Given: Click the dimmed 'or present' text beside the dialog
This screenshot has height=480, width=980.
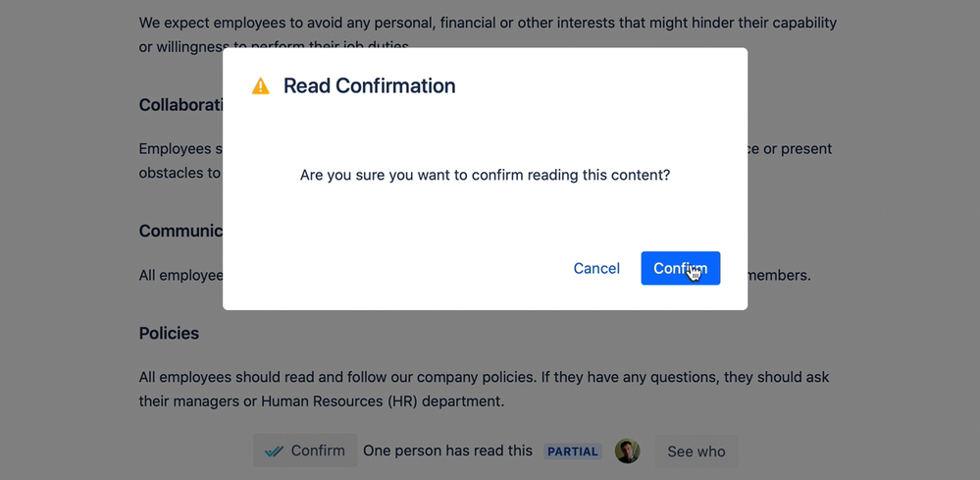Looking at the screenshot, I should click(790, 149).
